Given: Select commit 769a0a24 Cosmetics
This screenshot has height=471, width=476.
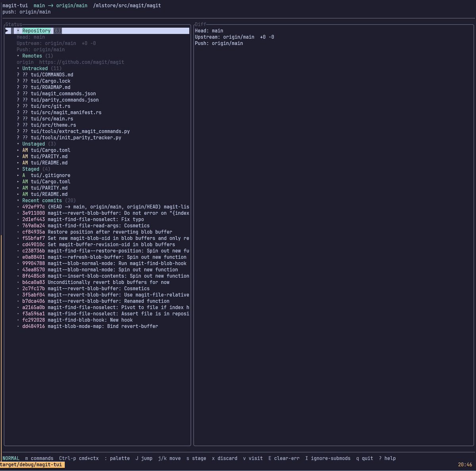Looking at the screenshot, I should [83, 226].
